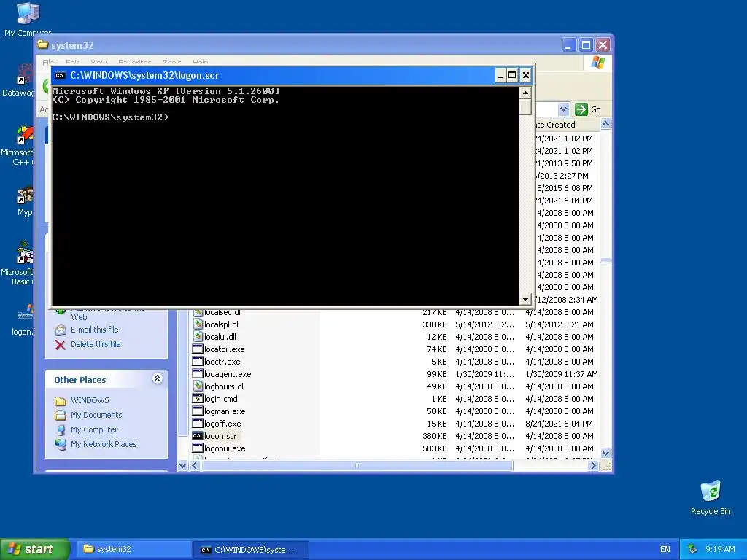Open the Help menu in system32 window
The width and height of the screenshot is (747, 560).
201,63
